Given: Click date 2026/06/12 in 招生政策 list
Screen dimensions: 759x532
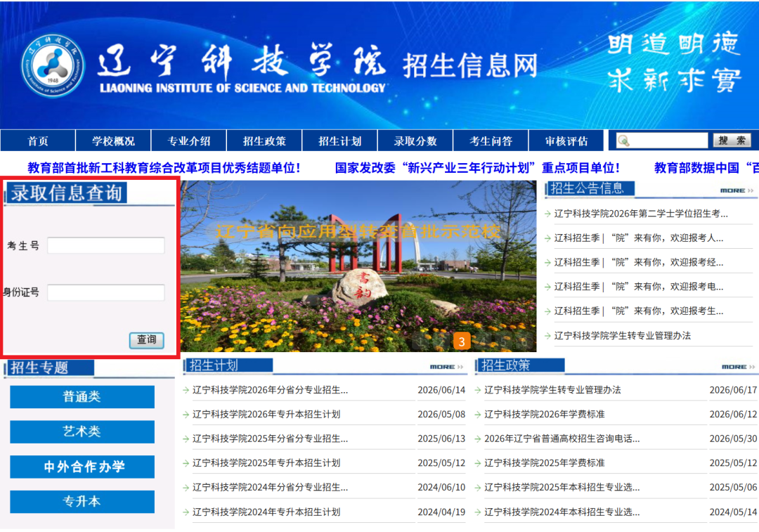Looking at the screenshot, I should coord(733,415).
